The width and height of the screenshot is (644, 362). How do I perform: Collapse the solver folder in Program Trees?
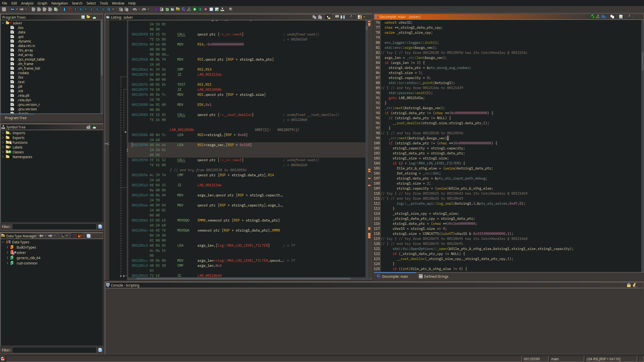pyautogui.click(x=3, y=23)
